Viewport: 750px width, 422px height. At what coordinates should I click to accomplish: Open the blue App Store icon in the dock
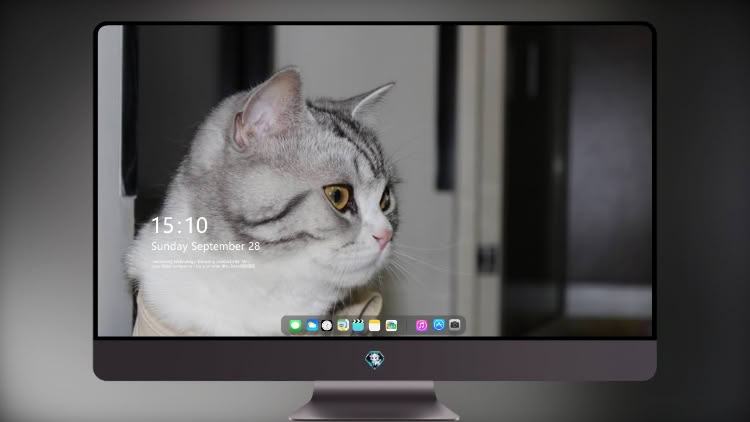(x=439, y=325)
